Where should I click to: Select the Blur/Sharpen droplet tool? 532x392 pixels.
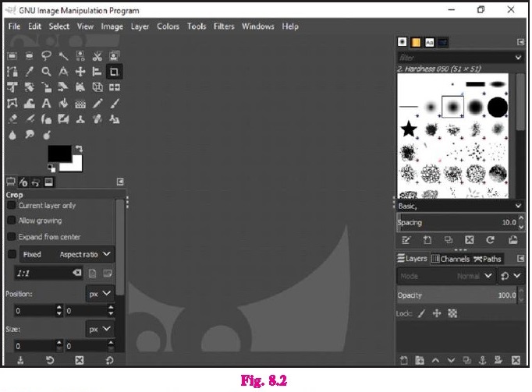(x=12, y=135)
